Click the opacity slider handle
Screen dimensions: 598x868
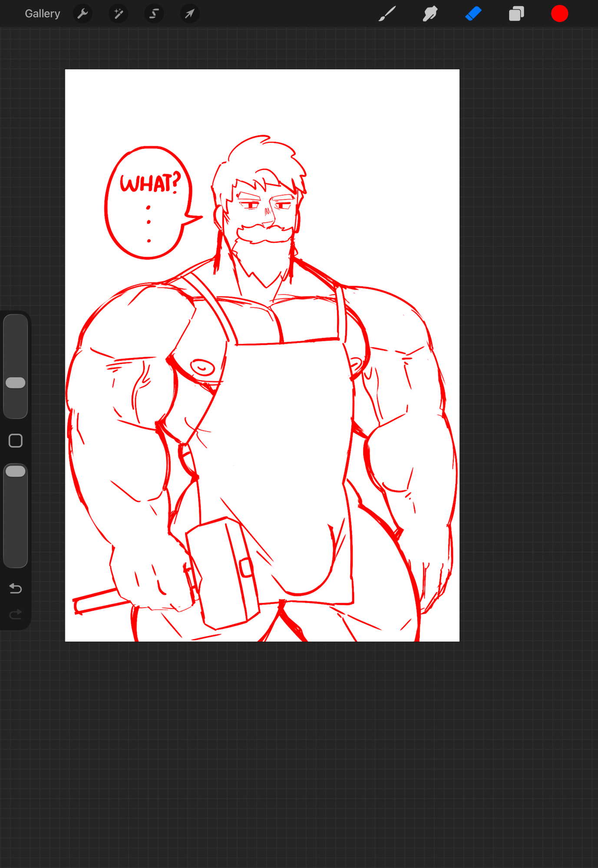pos(16,472)
